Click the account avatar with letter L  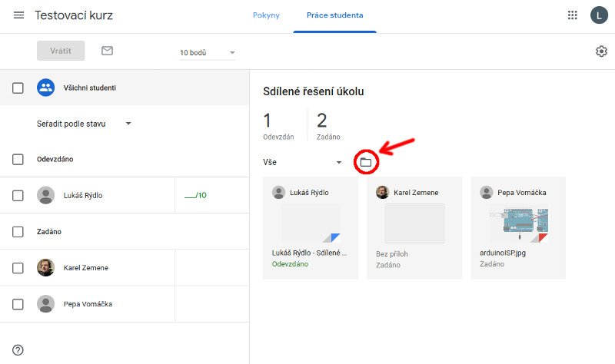[598, 15]
